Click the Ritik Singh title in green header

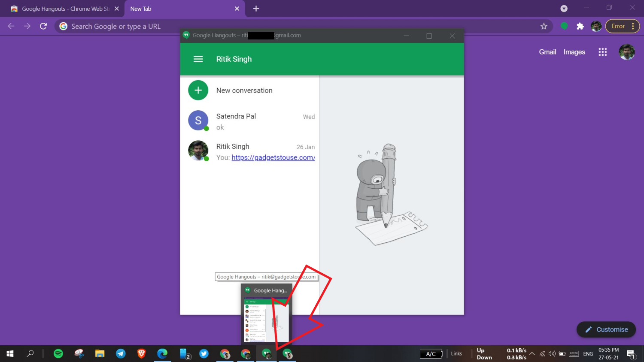point(234,59)
